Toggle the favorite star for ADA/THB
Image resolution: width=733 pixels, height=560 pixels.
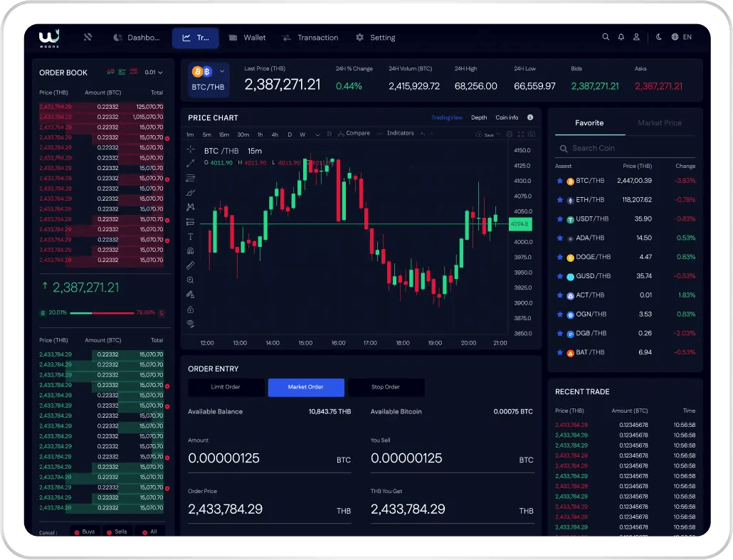coord(559,238)
